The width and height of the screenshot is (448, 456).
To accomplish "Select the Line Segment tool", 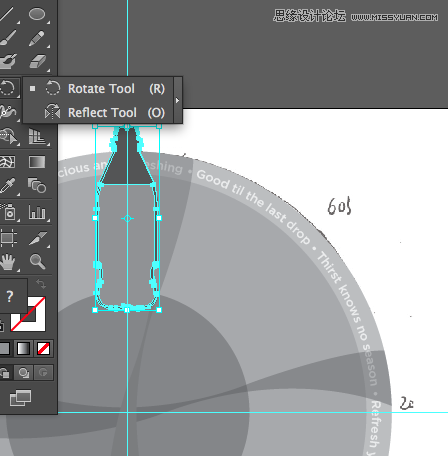I will 6,15.
